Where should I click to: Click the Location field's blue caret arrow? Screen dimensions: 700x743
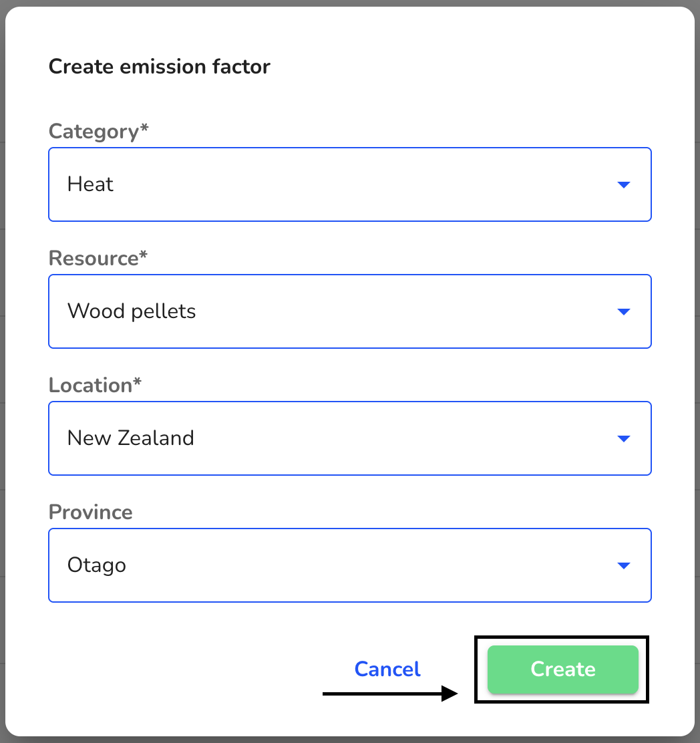pos(624,438)
